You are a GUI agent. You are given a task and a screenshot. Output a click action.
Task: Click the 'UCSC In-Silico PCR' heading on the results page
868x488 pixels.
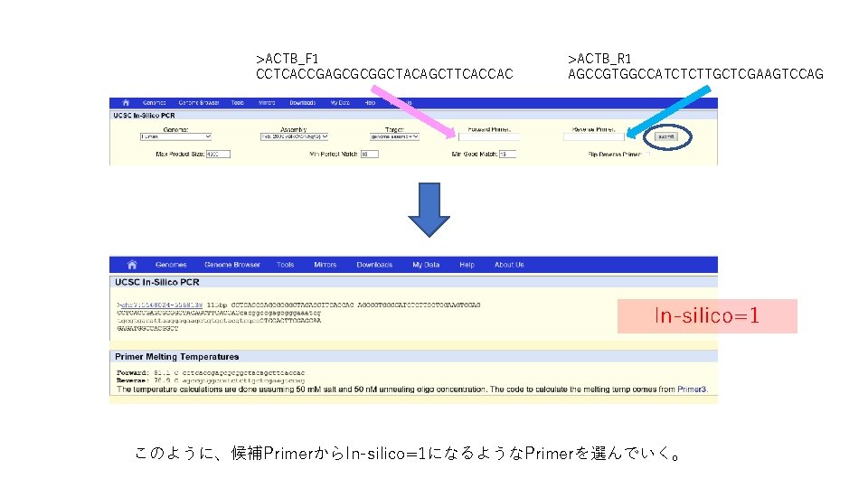[x=156, y=282]
